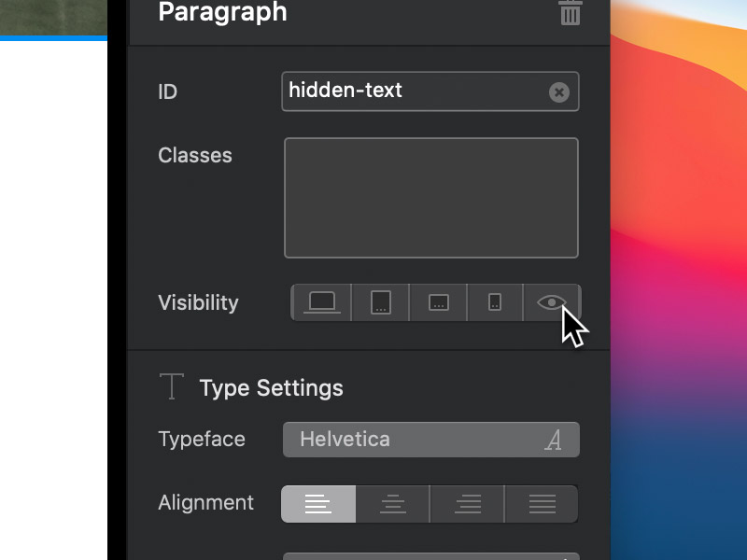Toggle landscape phone visibility icon
The height and width of the screenshot is (560, 747).
tap(439, 302)
